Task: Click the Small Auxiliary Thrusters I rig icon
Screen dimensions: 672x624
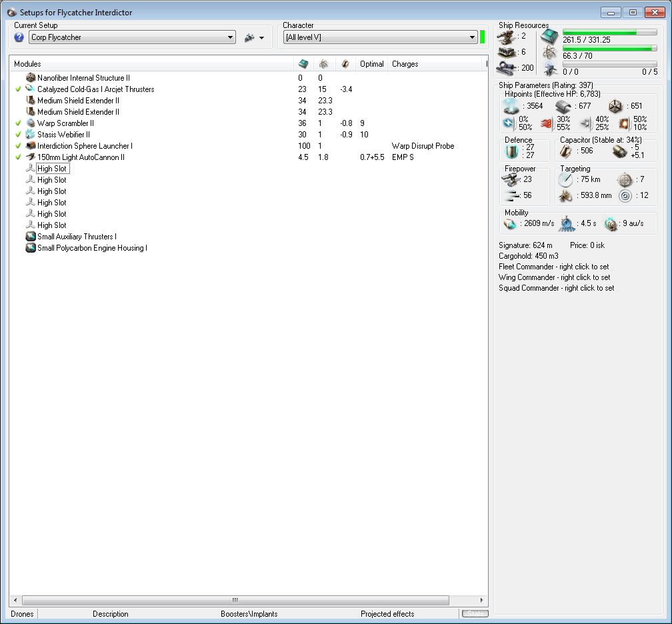Action: pos(31,236)
